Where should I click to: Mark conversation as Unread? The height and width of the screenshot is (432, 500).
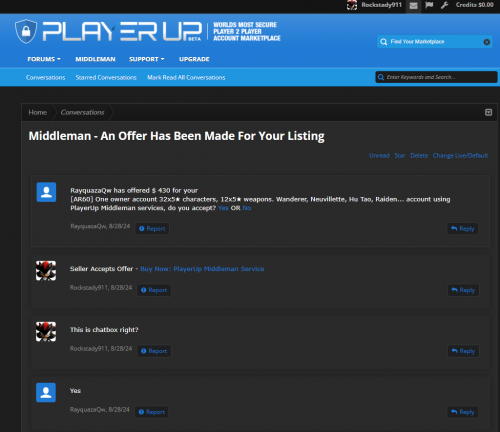379,156
